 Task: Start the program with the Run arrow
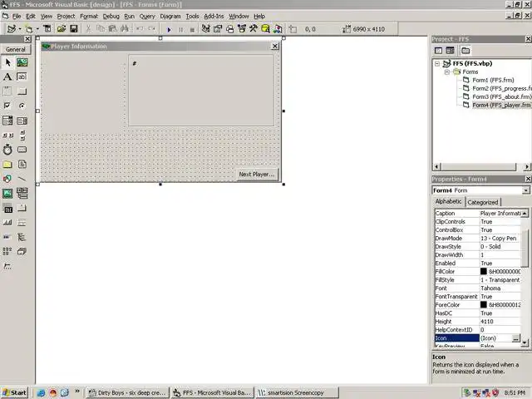click(x=169, y=30)
